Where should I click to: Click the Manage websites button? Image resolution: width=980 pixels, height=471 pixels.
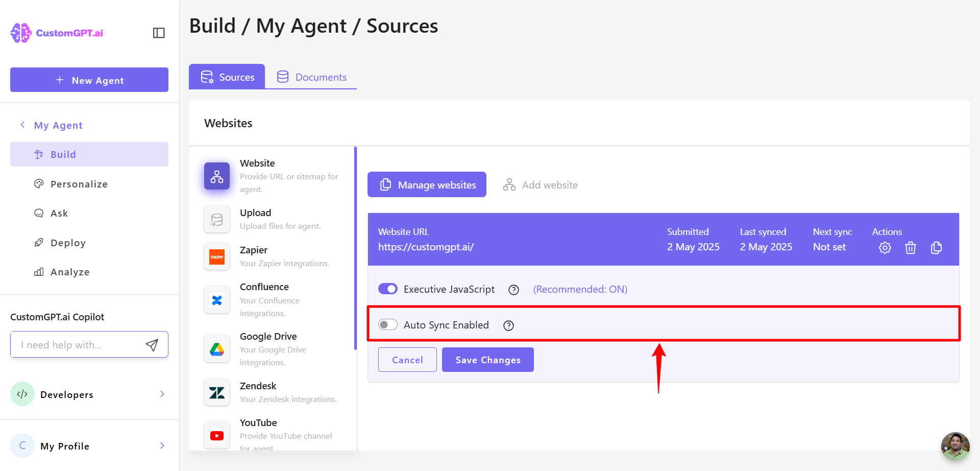pos(427,184)
